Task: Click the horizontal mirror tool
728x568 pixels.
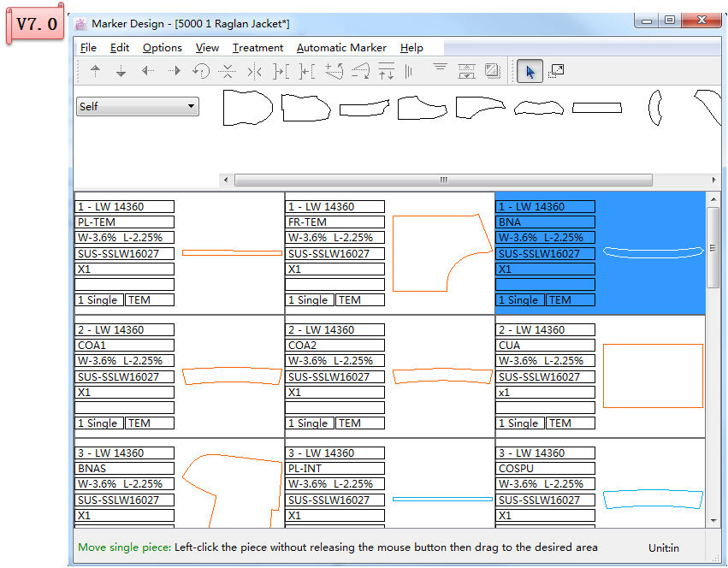Action: pyautogui.click(x=254, y=72)
